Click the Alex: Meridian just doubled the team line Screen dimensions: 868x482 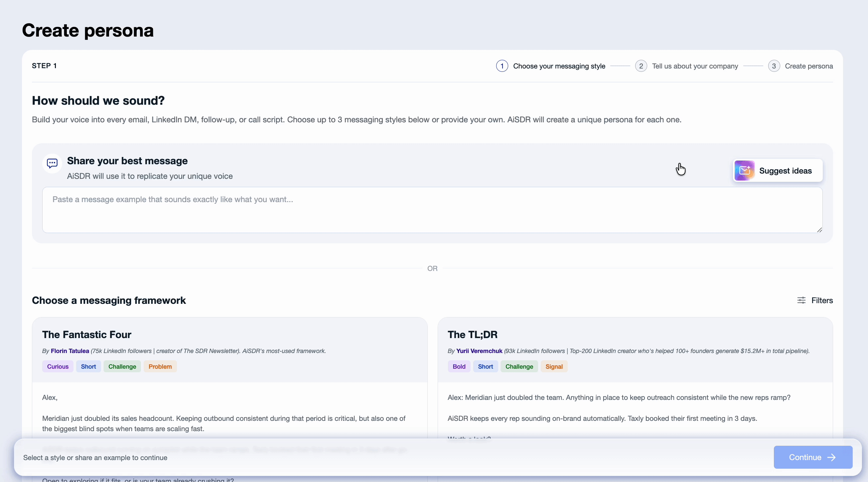pyautogui.click(x=619, y=398)
